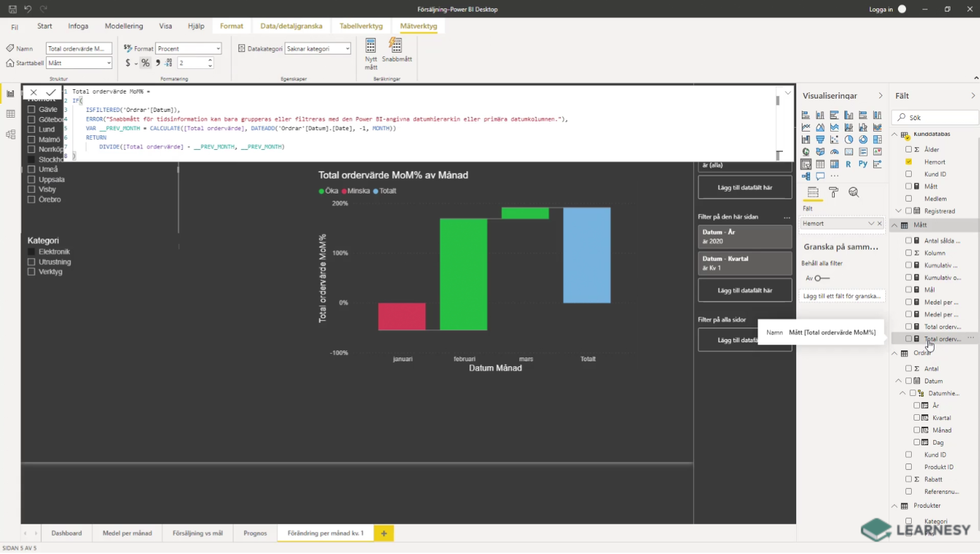This screenshot has height=554, width=980.
Task: Check Malmö in Hemort slicer
Action: point(31,140)
